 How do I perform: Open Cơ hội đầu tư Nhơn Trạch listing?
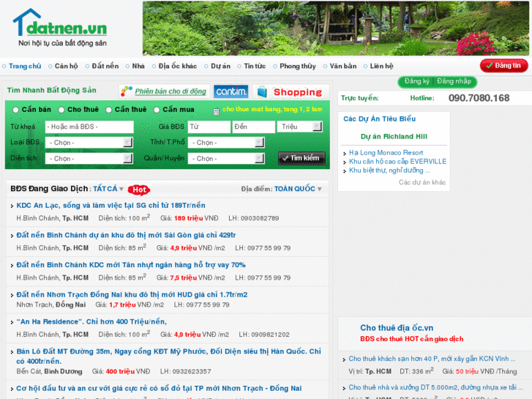[x=159, y=388]
